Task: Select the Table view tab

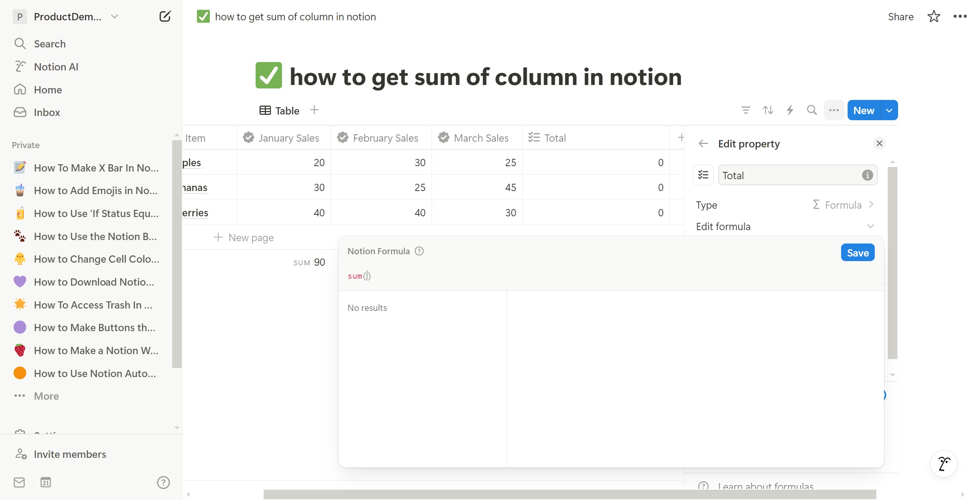Action: click(279, 111)
